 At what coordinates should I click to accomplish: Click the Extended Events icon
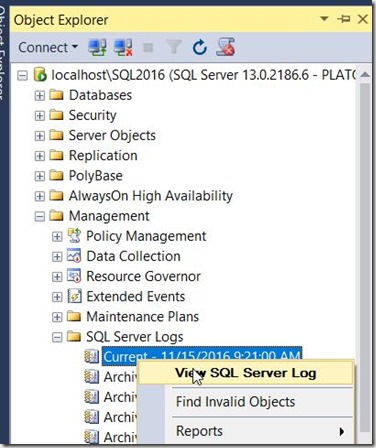point(74,296)
